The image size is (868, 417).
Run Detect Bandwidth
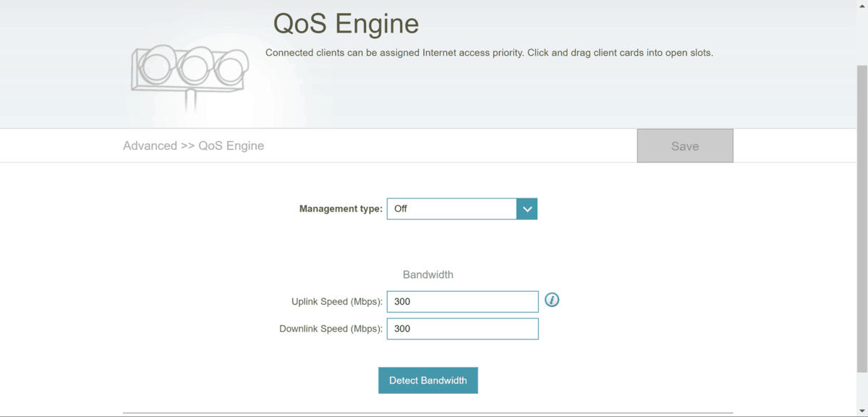(x=427, y=380)
